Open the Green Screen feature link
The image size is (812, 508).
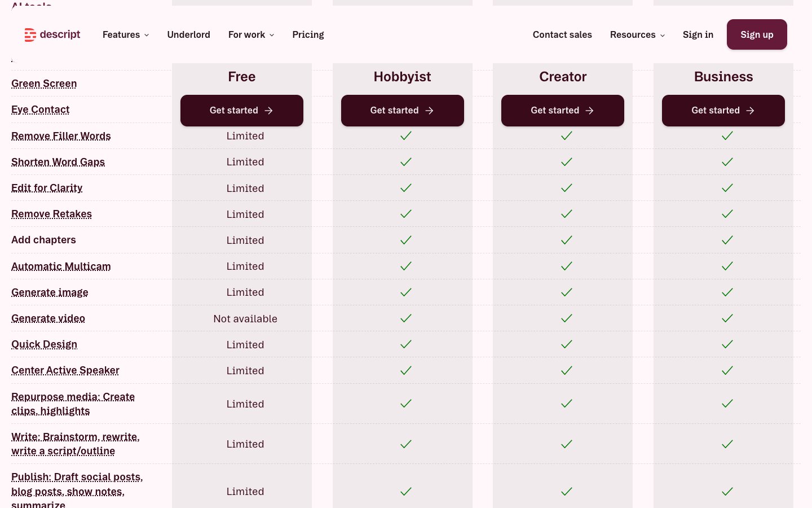tap(44, 84)
